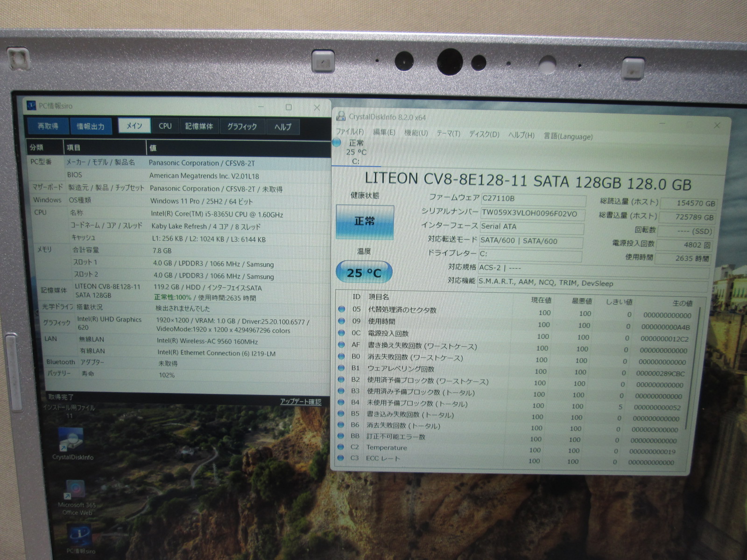The width and height of the screenshot is (747, 560).
Task: Select the 'Windows 11 Pro / 25H2 / 64 ビット' value
Action: (x=201, y=201)
